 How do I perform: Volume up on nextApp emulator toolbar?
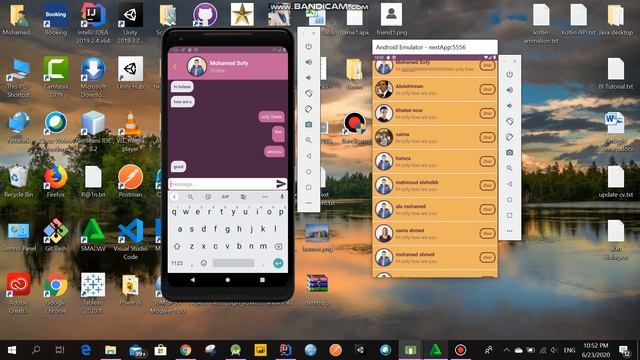(509, 90)
